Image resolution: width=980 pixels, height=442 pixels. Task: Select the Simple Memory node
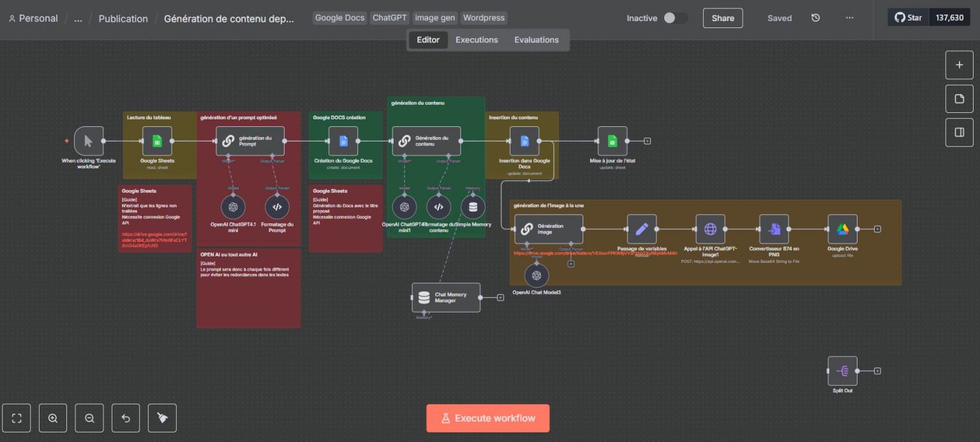pyautogui.click(x=472, y=207)
